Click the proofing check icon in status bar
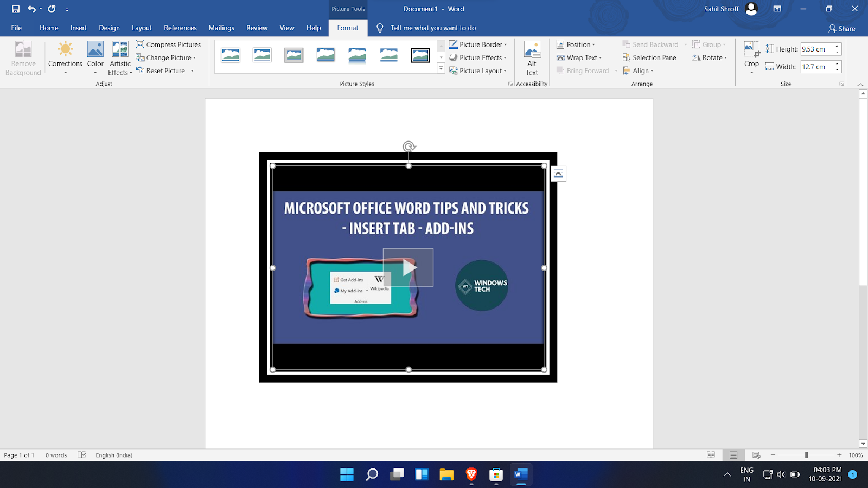Viewport: 868px width, 488px height. [82, 455]
